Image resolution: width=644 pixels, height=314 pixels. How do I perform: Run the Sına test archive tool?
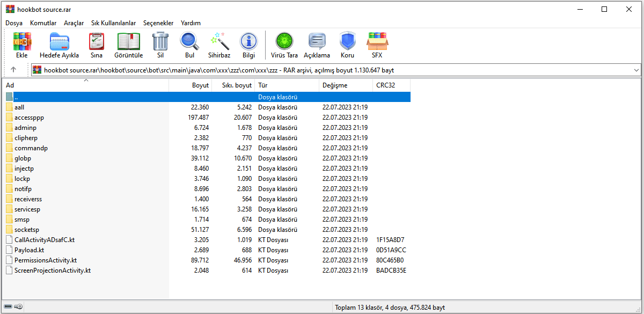97,45
